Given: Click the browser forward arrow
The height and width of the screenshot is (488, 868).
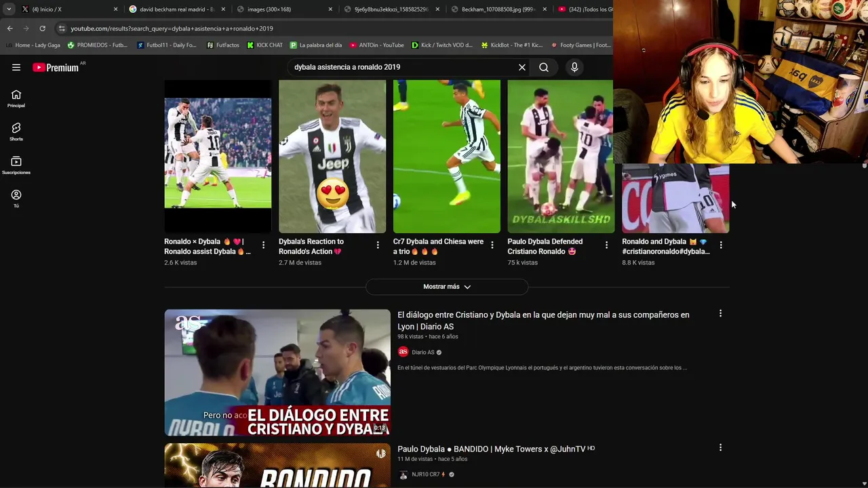Looking at the screenshot, I should tap(26, 28).
